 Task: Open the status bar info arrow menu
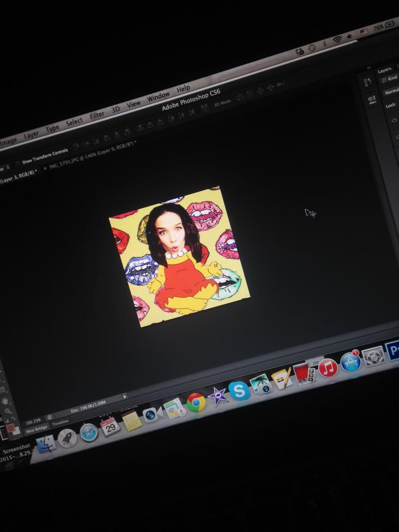click(x=125, y=396)
